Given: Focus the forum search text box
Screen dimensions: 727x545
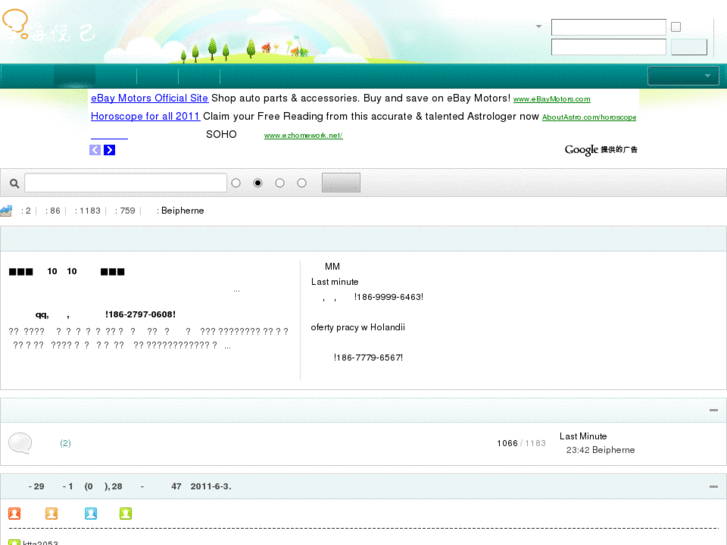Looking at the screenshot, I should point(125,183).
